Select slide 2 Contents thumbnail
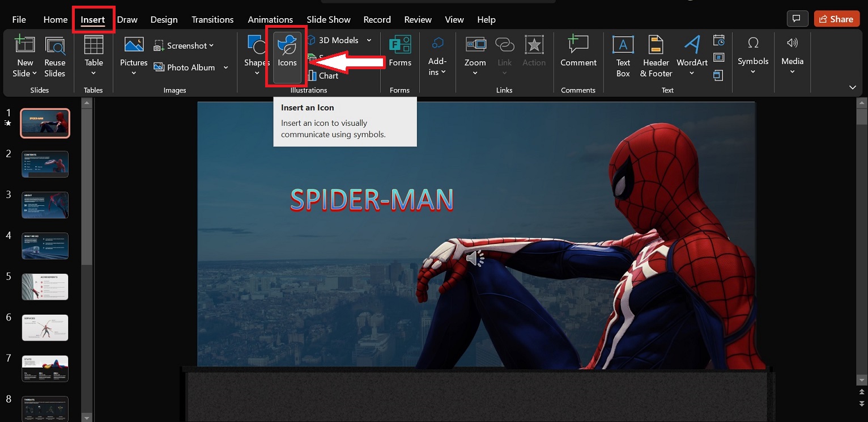This screenshot has height=422, width=868. (45, 164)
